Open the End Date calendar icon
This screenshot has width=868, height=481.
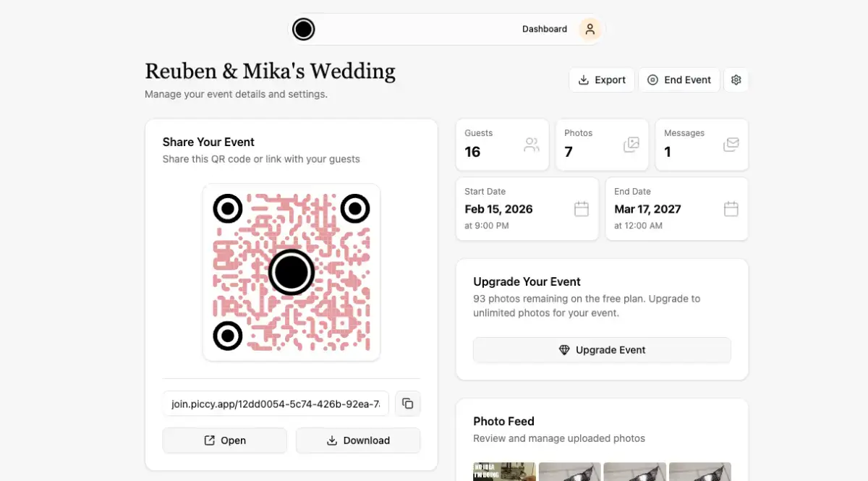click(x=731, y=209)
